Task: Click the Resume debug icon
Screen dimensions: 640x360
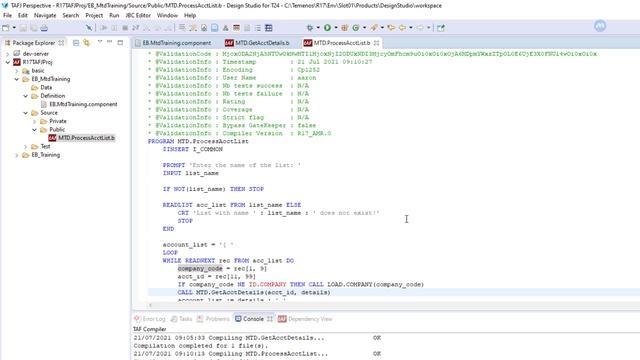Action: click(104, 28)
